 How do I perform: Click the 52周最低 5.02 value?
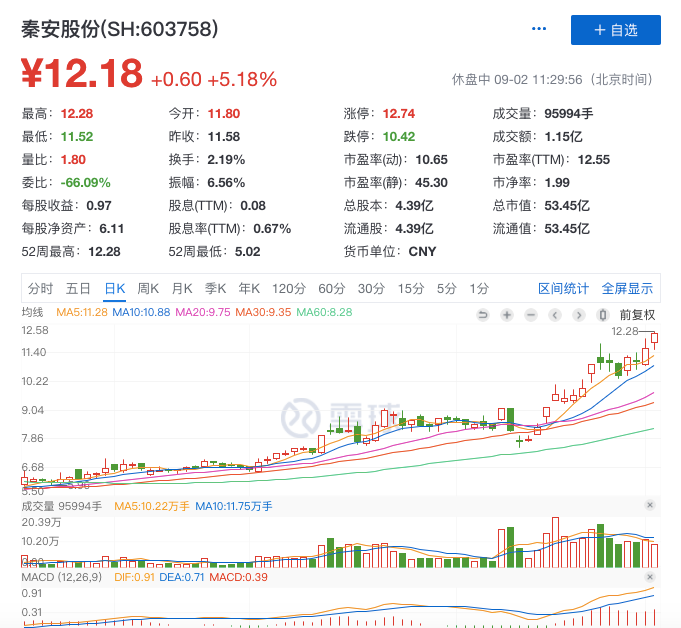[x=248, y=252]
